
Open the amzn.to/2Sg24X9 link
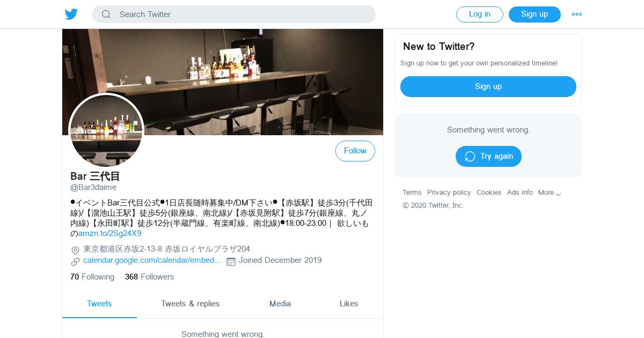(x=110, y=233)
